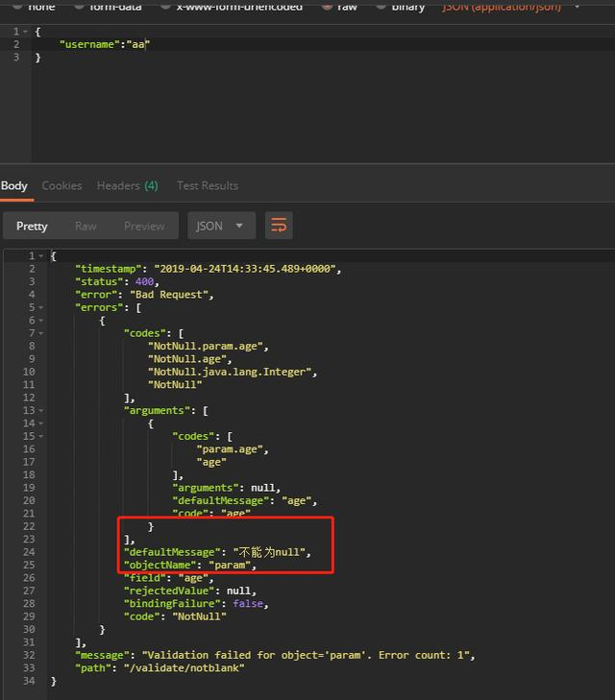Collapse the root object at response line 1
Viewport: 615px width, 700px height.
42,256
